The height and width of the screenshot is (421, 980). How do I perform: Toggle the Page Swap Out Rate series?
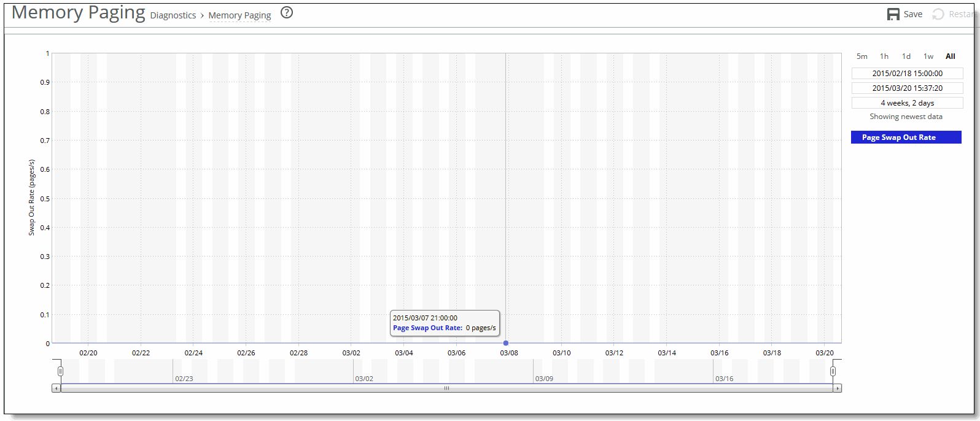[x=906, y=137]
